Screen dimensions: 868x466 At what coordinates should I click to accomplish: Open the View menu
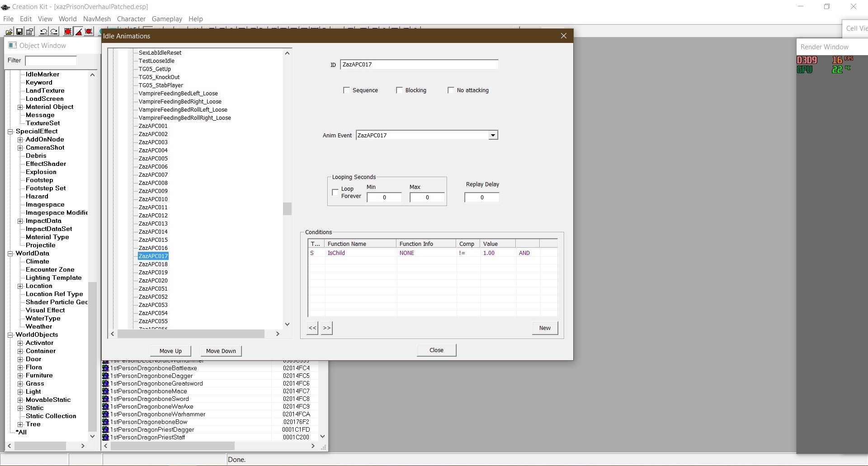coord(45,19)
